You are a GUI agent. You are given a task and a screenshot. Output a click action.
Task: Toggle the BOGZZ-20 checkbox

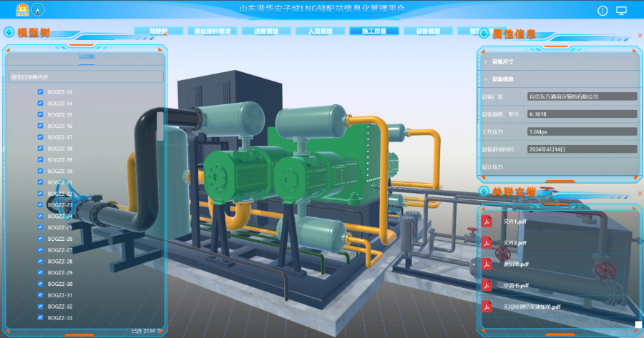(x=41, y=172)
